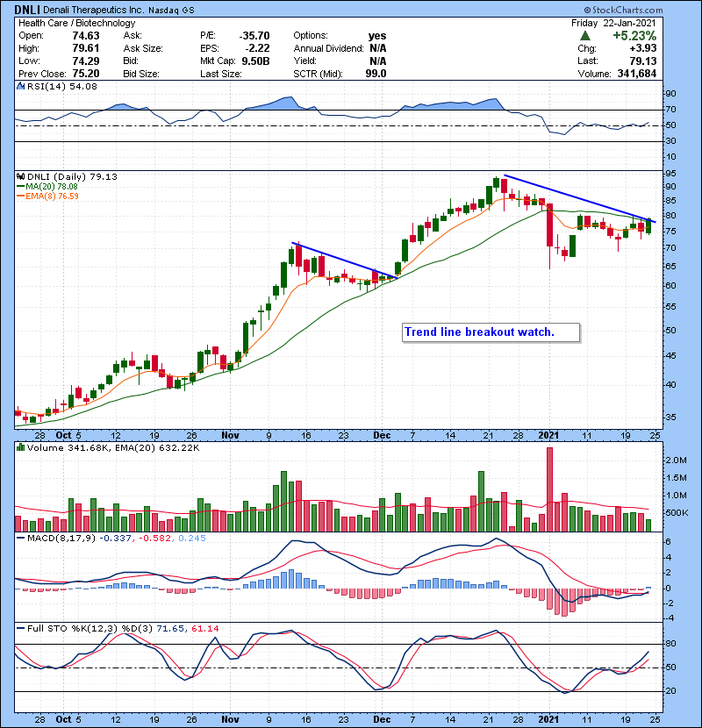This screenshot has height=728, width=702.
Task: Click the Health Care / Biotechnology sector label
Action: 76,23
